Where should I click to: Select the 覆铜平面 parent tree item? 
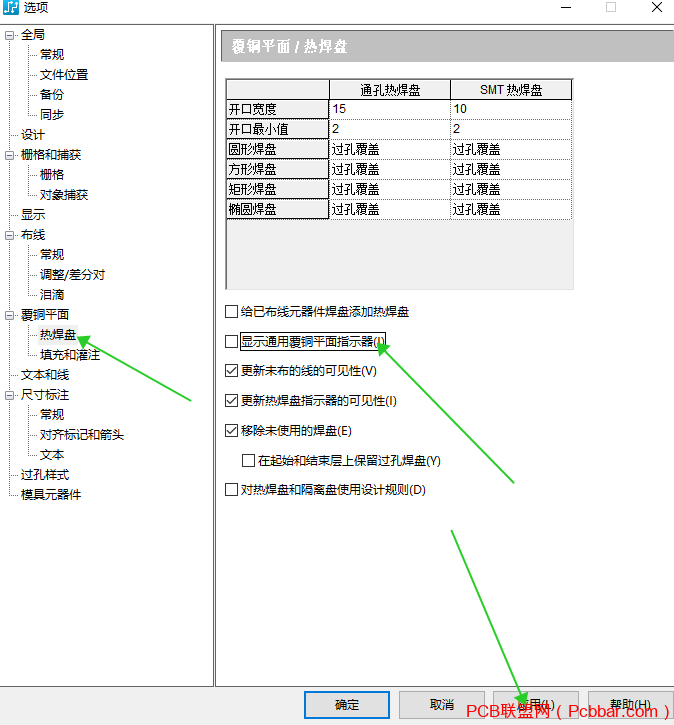(45, 315)
